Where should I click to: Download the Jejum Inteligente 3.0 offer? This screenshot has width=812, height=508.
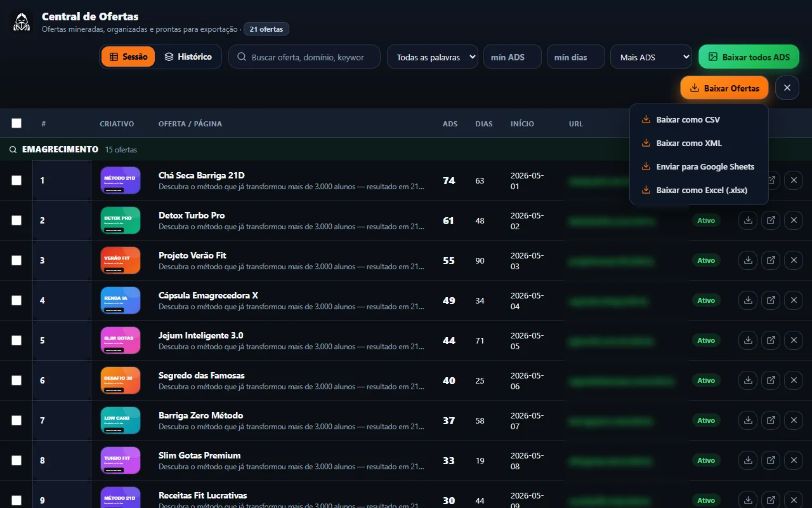pyautogui.click(x=748, y=340)
